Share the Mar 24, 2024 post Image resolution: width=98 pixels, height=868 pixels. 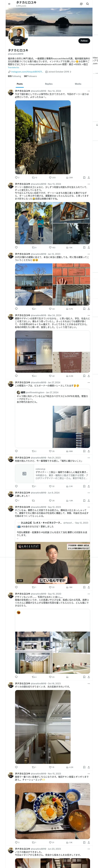pos(89,376)
